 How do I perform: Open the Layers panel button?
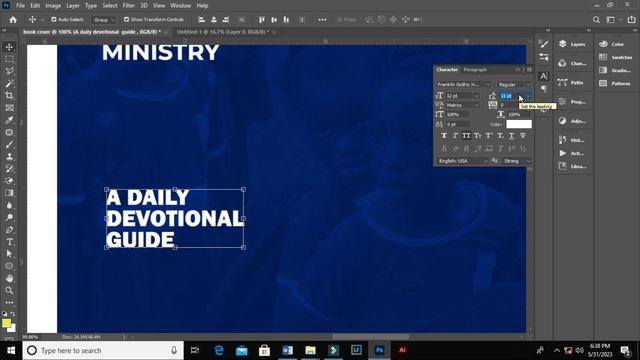pyautogui.click(x=573, y=44)
